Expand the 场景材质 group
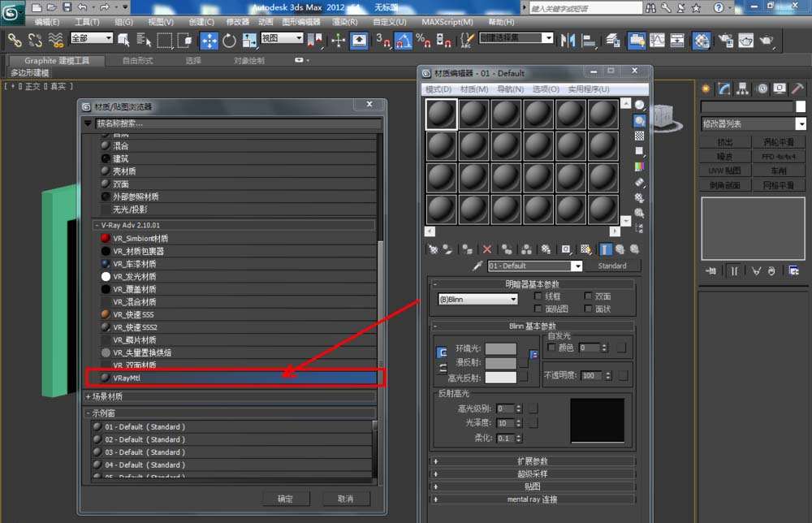The width and height of the screenshot is (812, 523). tap(88, 396)
